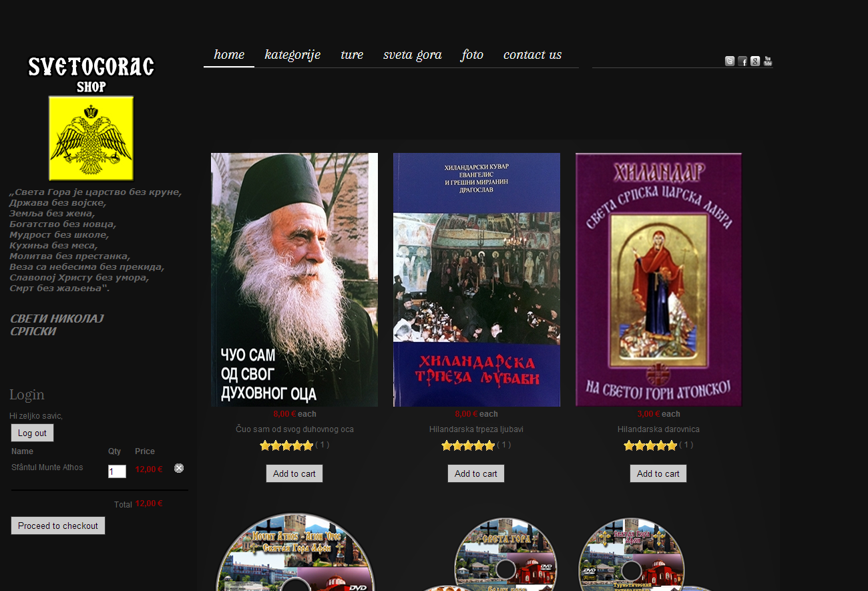The height and width of the screenshot is (591, 868).
Task: Rate Čuo sam od svog duhovnog oca stars
Action: click(x=286, y=445)
